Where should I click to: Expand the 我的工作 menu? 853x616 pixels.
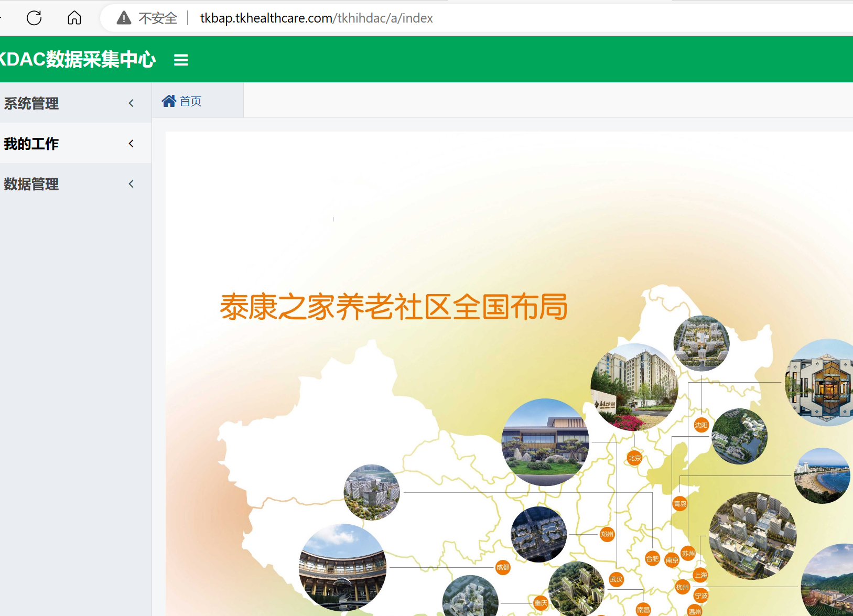click(x=75, y=143)
